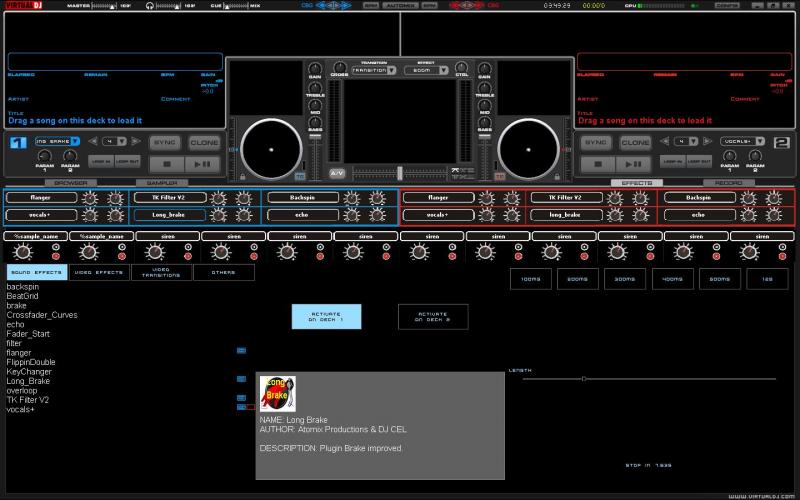Click the left mixer GAIN knob
The image size is (800, 500).
(315, 68)
